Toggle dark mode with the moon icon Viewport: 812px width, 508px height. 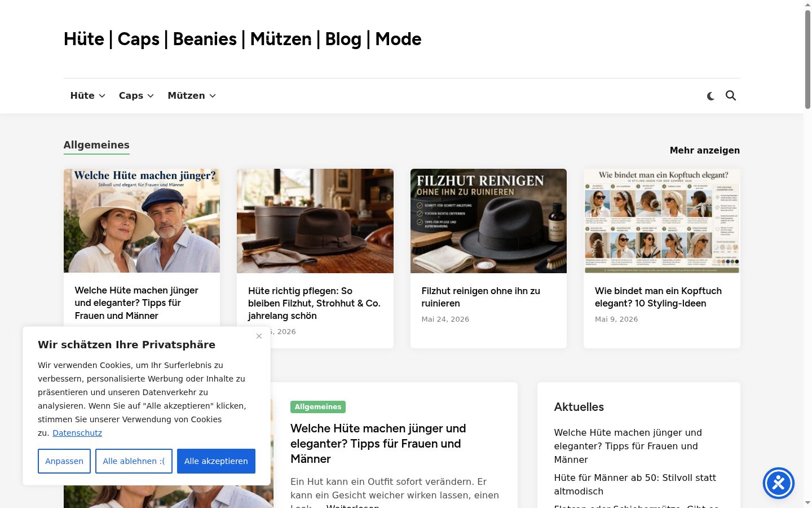pos(710,96)
